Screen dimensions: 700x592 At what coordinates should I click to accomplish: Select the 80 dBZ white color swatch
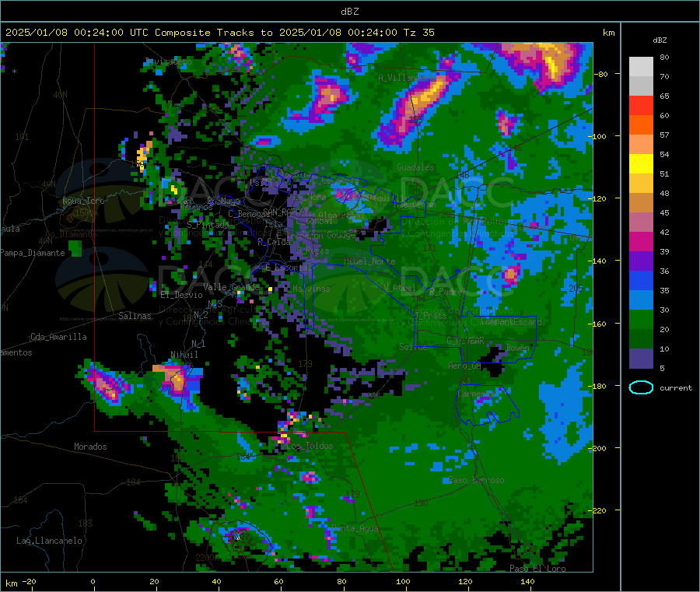[641, 67]
